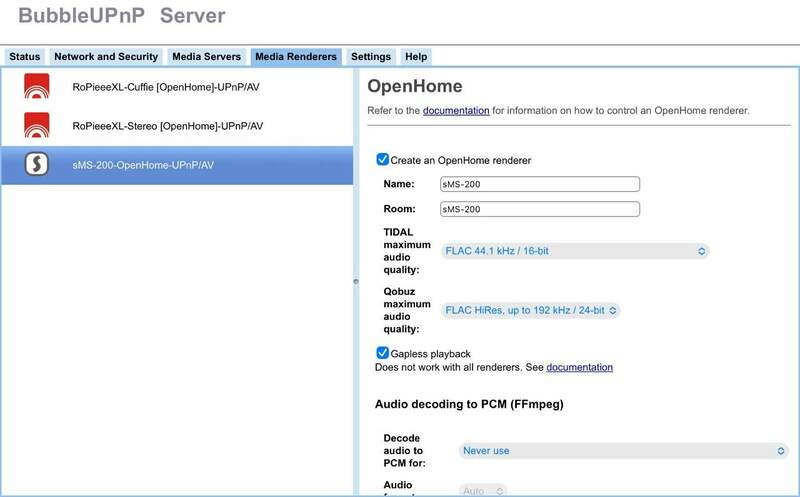800x497 pixels.
Task: Disable the Gapless playback checkbox
Action: [x=382, y=353]
